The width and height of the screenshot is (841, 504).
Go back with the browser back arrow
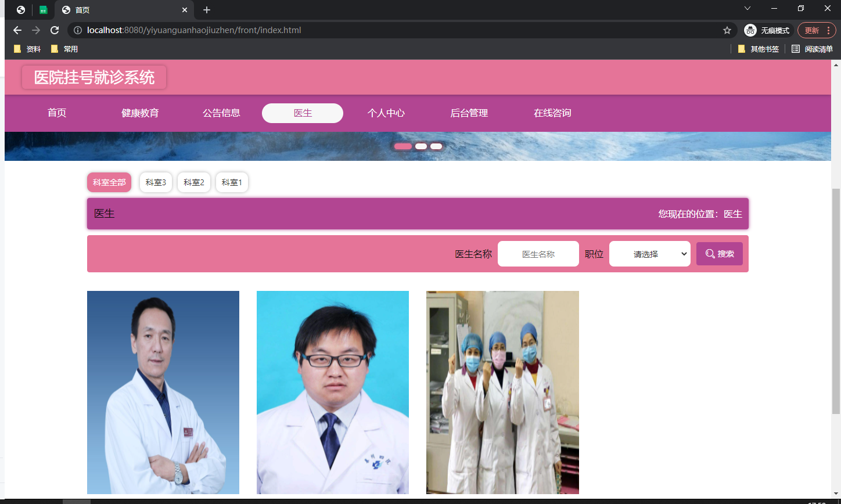17,30
